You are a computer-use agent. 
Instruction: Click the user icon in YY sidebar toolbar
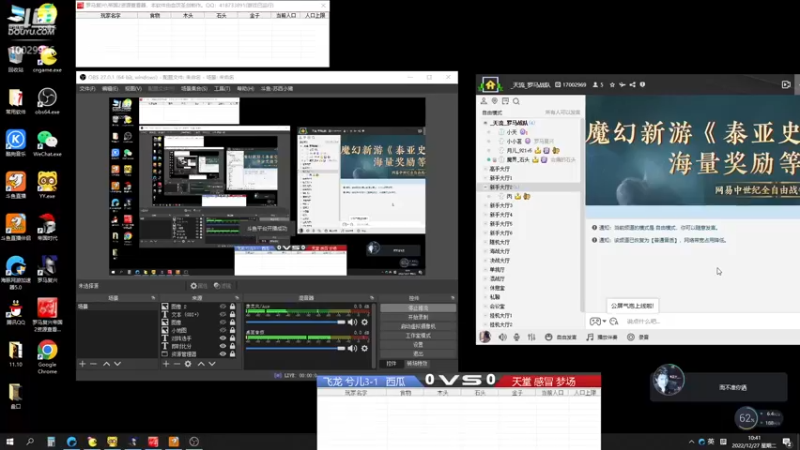484,101
